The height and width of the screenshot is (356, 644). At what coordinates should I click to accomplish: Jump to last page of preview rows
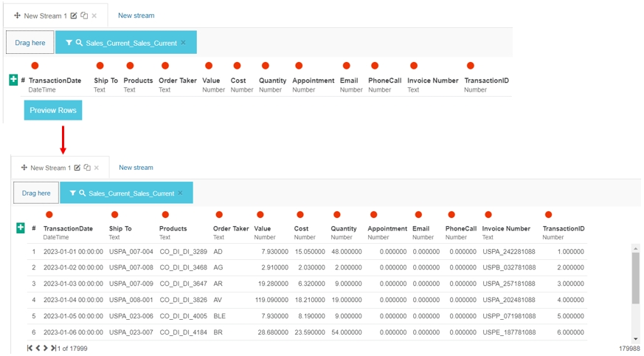(53, 348)
